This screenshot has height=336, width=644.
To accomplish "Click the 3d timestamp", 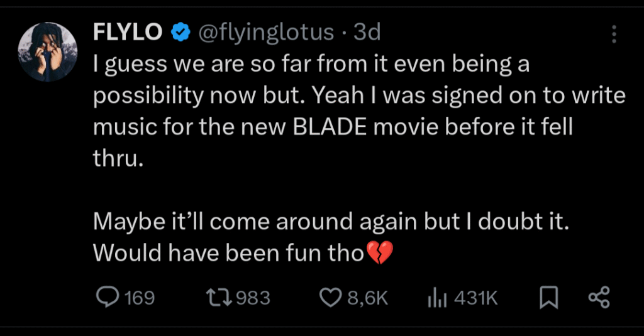I will (x=367, y=33).
